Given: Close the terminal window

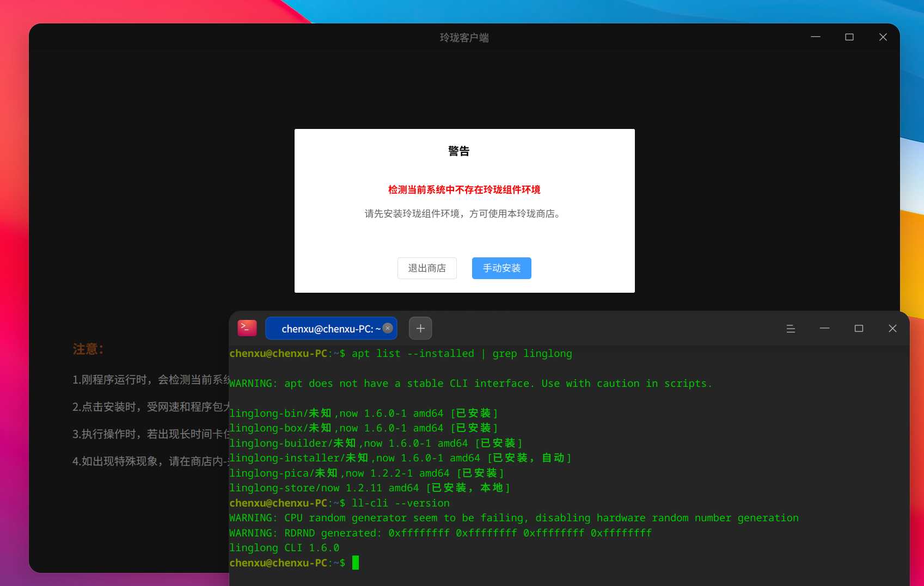Looking at the screenshot, I should (892, 328).
